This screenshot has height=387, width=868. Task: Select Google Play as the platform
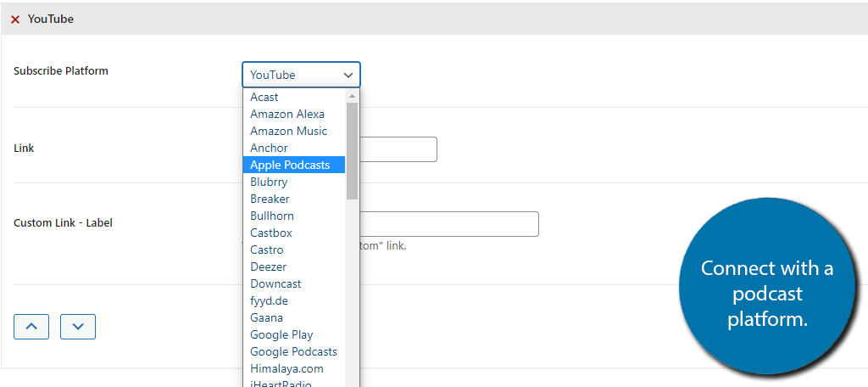[x=294, y=334]
